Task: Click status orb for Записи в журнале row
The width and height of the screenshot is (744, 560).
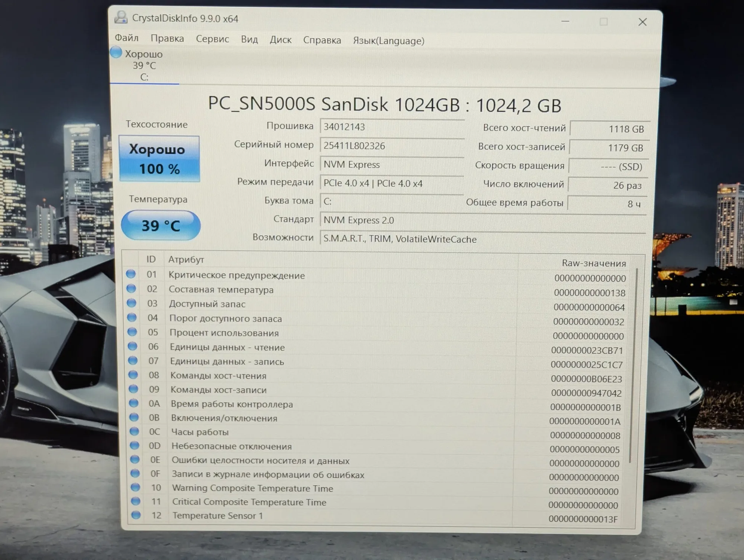Action: point(135,473)
